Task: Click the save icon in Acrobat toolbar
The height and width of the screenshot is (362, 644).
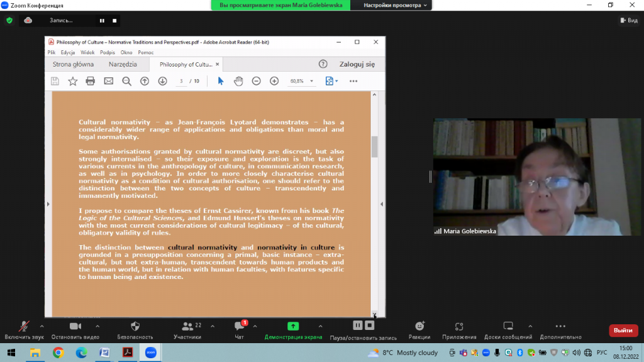Action: 55,81
